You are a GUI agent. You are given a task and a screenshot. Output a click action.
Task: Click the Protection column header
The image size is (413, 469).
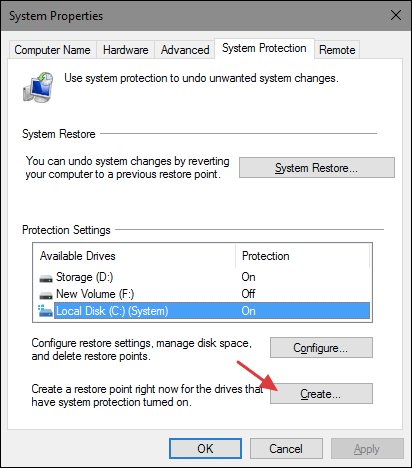(302, 256)
